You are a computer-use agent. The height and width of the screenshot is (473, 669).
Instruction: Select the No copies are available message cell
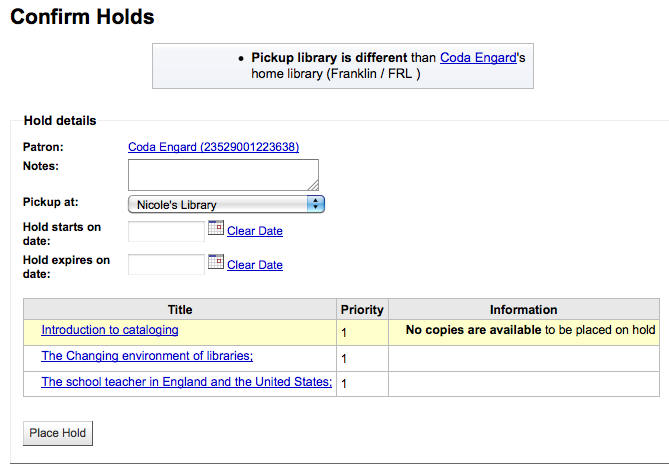pos(524,332)
